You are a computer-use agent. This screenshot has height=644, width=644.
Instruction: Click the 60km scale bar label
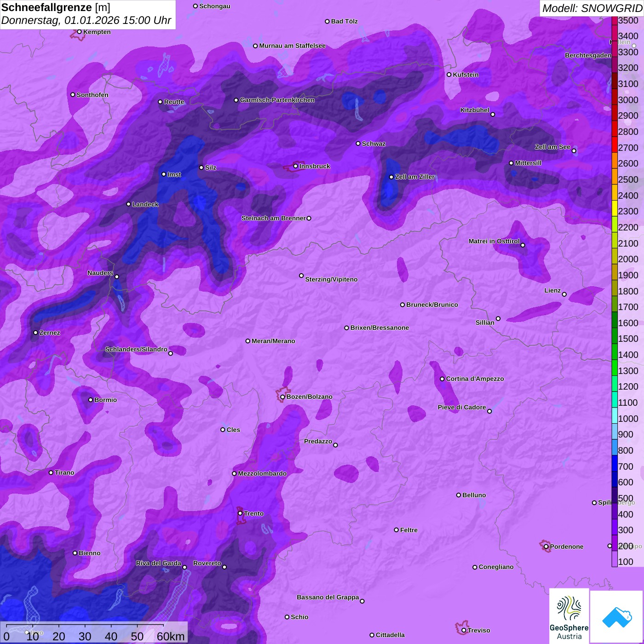tap(171, 636)
